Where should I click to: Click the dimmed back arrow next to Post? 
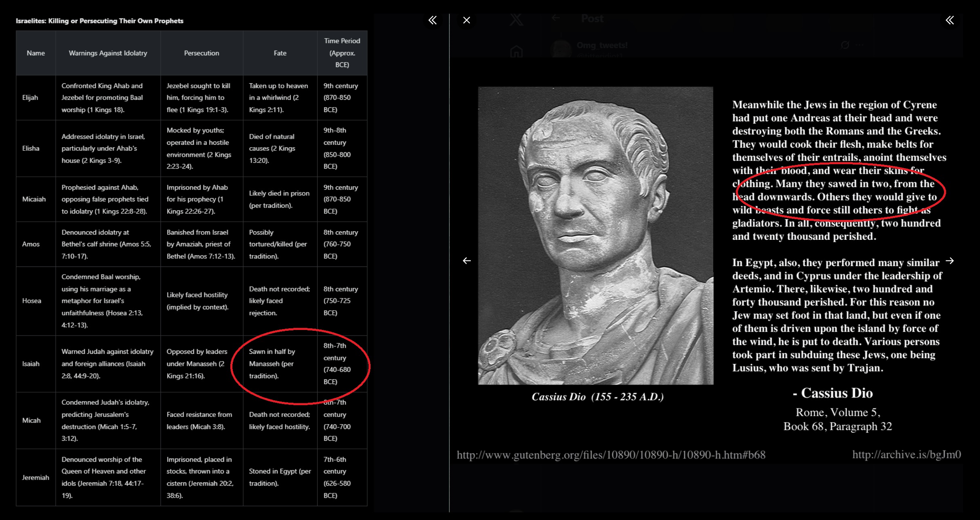point(556,18)
